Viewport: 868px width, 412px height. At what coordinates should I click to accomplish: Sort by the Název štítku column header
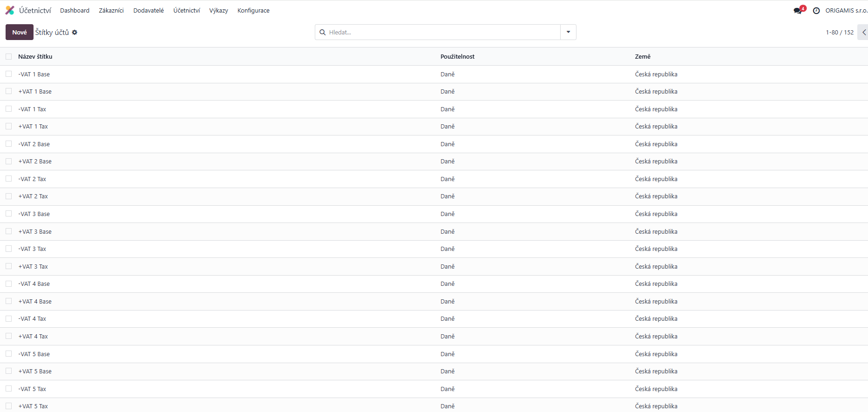click(35, 57)
